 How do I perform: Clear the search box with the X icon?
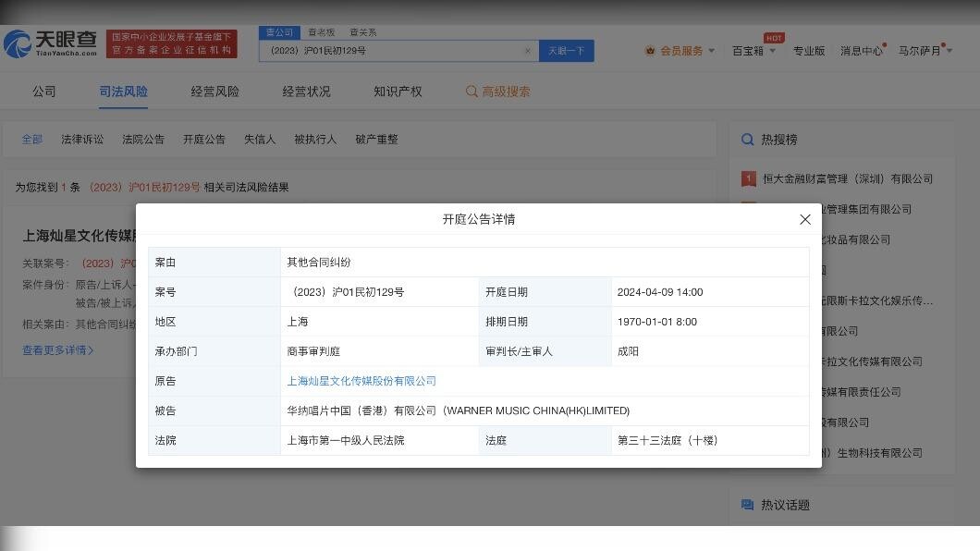tap(528, 51)
